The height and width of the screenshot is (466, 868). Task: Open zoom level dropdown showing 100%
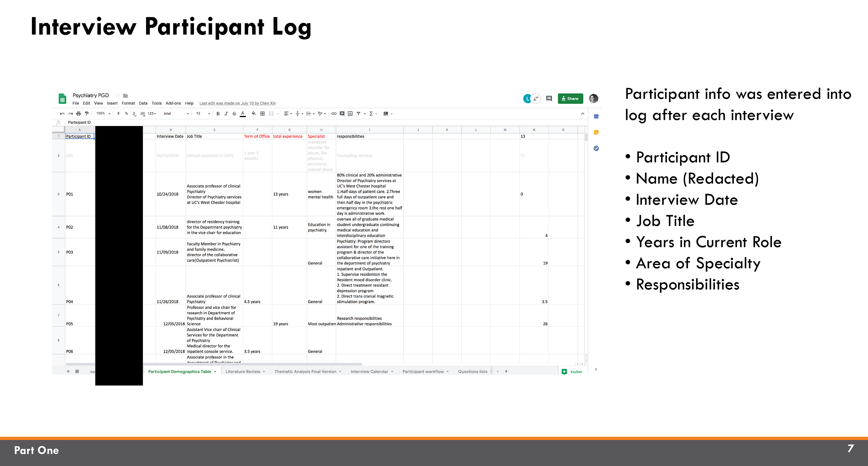103,114
